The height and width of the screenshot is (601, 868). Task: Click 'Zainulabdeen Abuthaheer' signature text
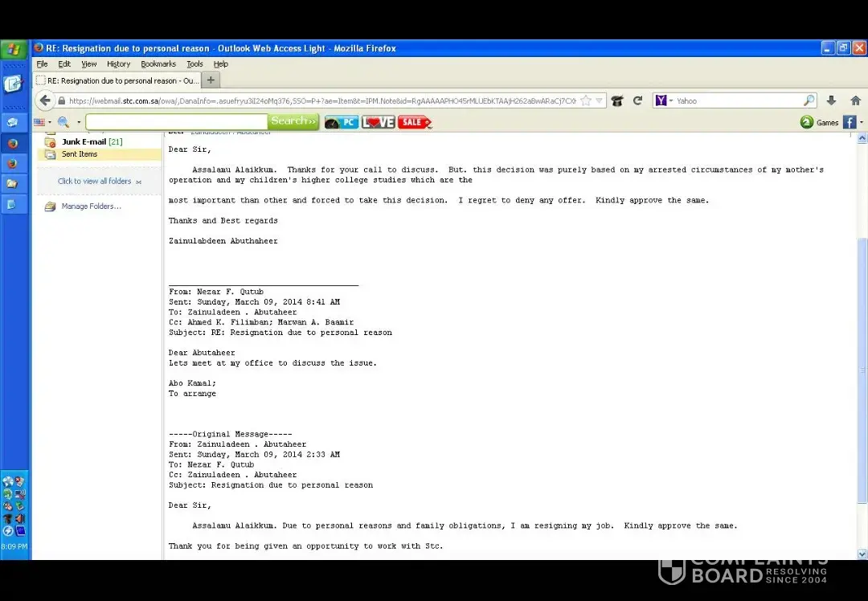[223, 241]
